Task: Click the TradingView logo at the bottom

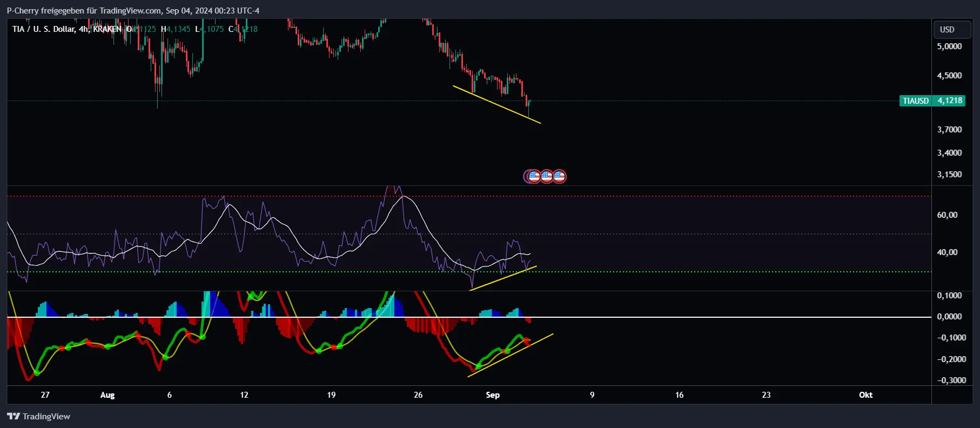Action: pyautogui.click(x=38, y=416)
